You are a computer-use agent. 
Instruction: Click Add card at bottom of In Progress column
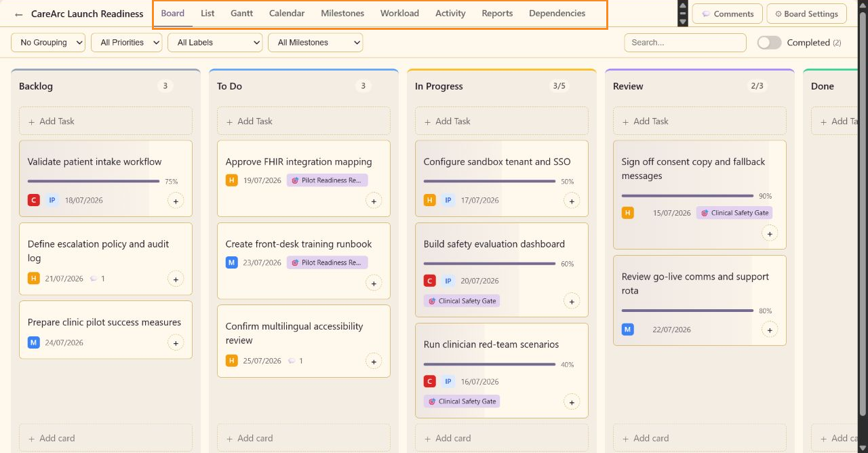point(502,438)
